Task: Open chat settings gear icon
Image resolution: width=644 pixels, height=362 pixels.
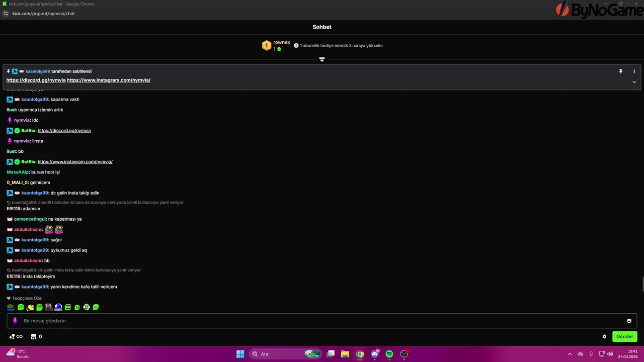Action: click(x=604, y=336)
